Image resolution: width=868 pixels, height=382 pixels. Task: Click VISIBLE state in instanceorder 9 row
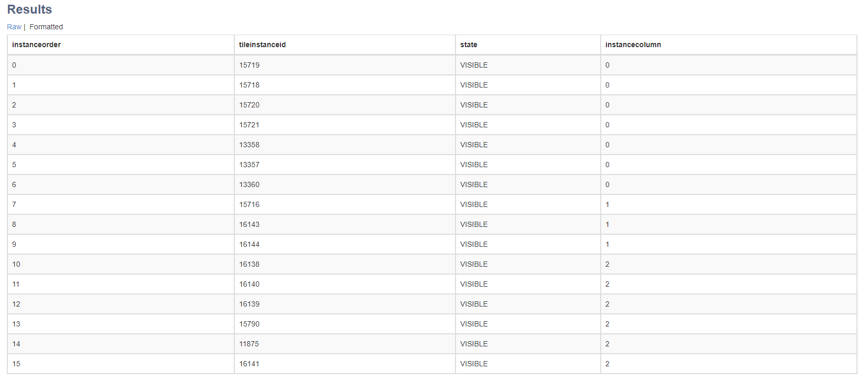point(474,244)
